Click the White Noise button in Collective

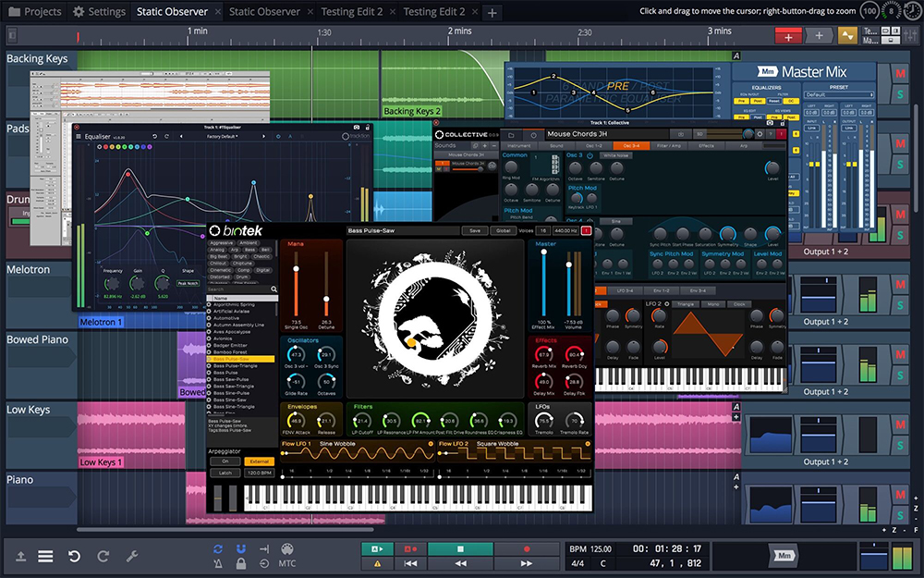pyautogui.click(x=615, y=155)
